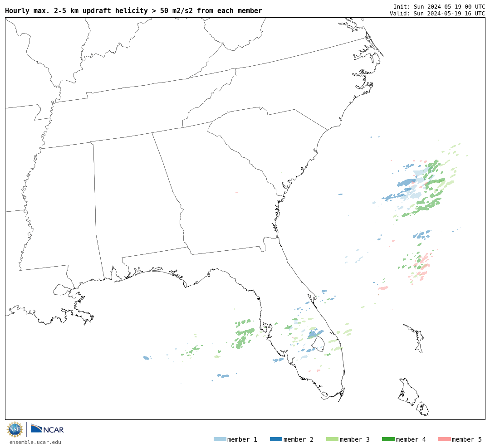This screenshot has height=448, width=490.
Task: Click the NSF logo
Action: [x=15, y=429]
